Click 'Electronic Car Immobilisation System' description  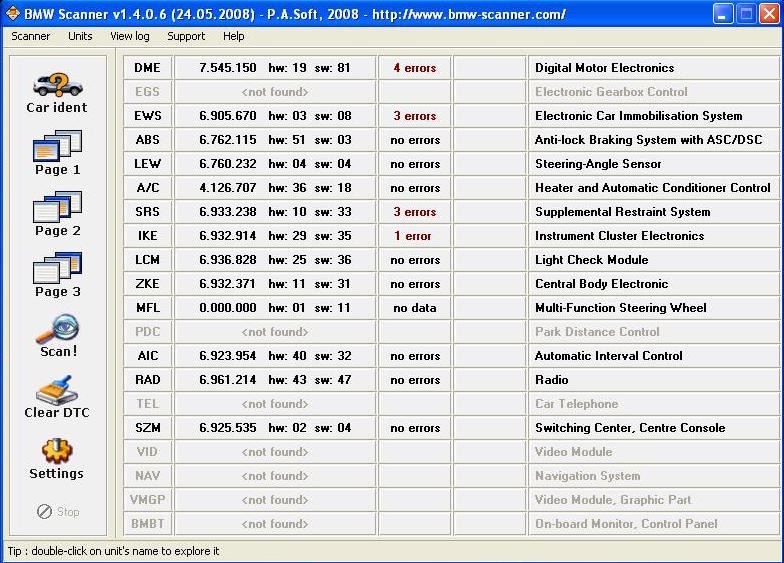638,116
